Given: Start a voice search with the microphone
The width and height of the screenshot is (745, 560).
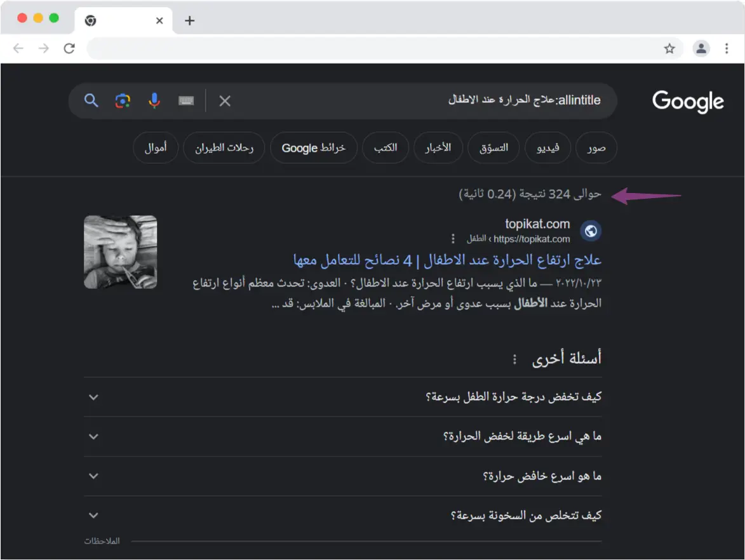Looking at the screenshot, I should 154,100.
